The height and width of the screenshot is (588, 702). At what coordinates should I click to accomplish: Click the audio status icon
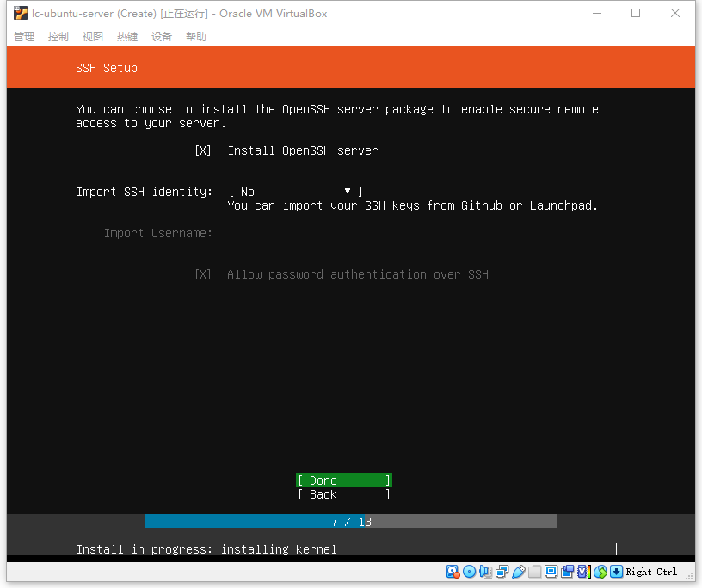pyautogui.click(x=486, y=572)
